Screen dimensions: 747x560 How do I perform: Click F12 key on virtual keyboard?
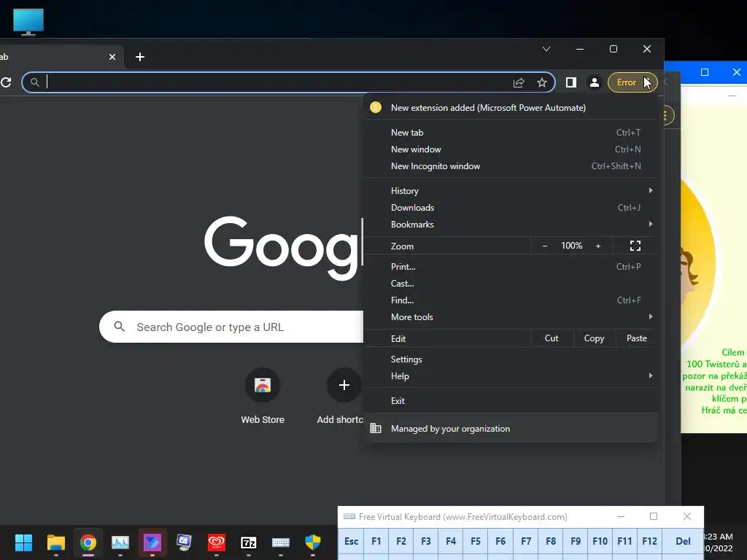point(649,542)
